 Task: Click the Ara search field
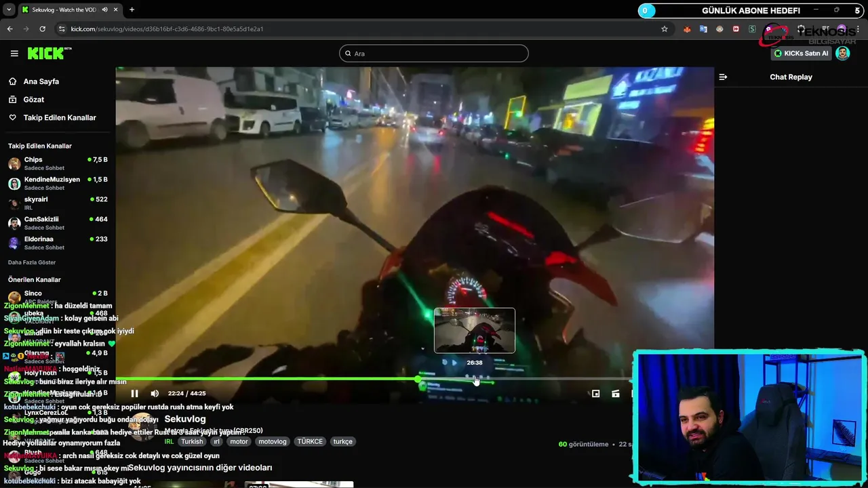coord(434,54)
